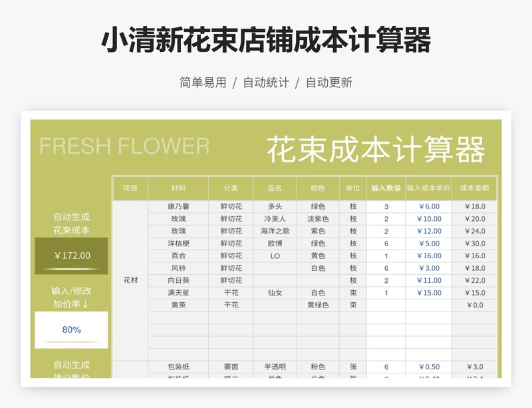This screenshot has width=532, height=408.
Task: Select the 花束成本计算器 sheet title
Action: 375,150
